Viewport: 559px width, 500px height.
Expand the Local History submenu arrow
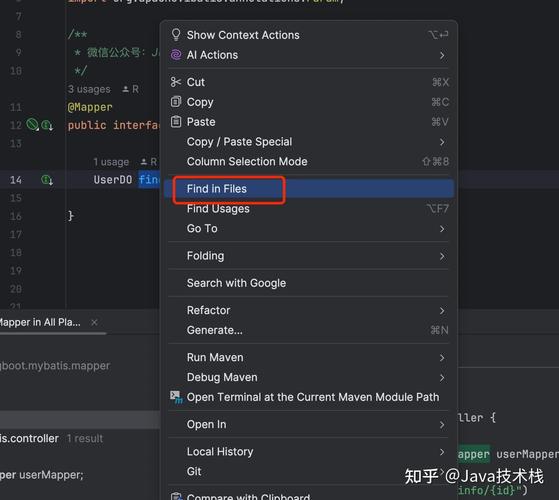(x=442, y=452)
